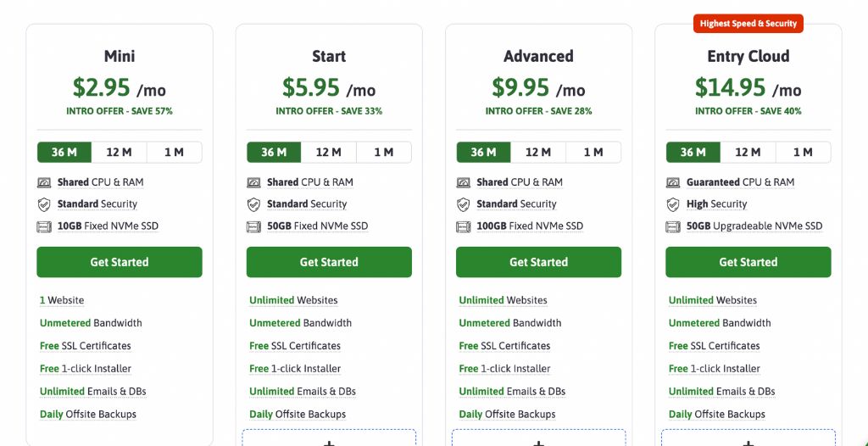This screenshot has width=868, height=446.
Task: Select the 1 M tab for Mini
Action: point(174,153)
